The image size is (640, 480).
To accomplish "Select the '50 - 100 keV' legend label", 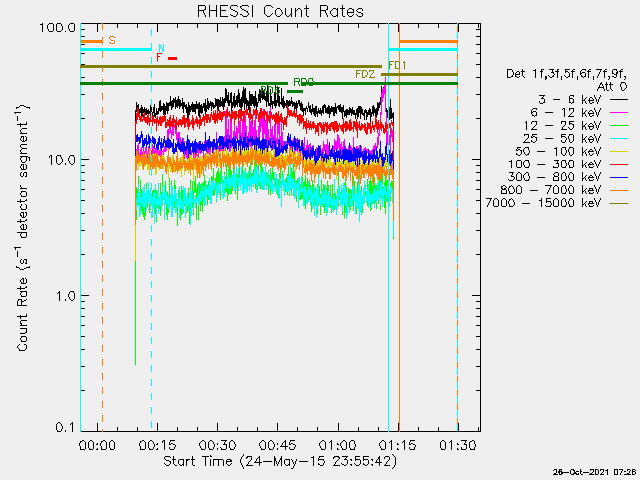I will click(x=558, y=151).
